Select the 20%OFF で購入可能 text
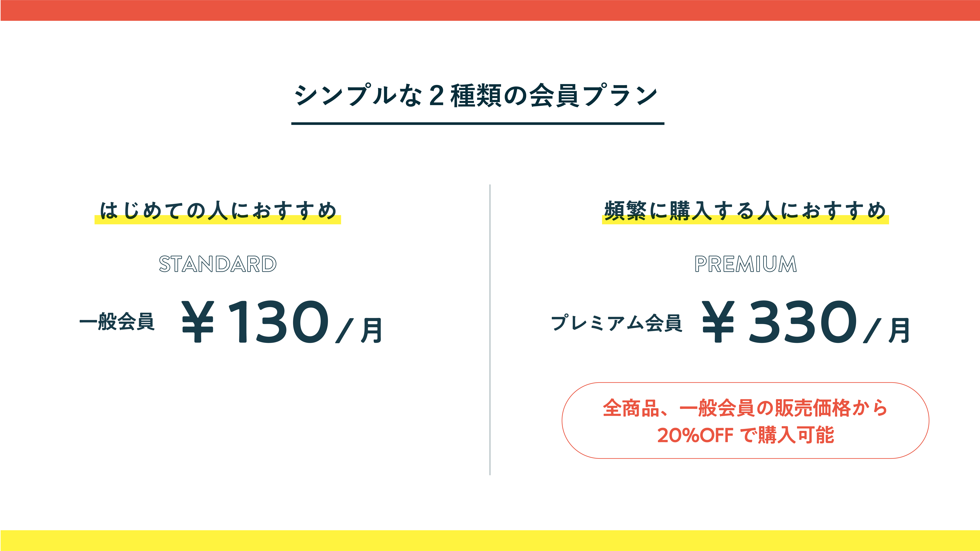This screenshot has width=980, height=551. [745, 435]
